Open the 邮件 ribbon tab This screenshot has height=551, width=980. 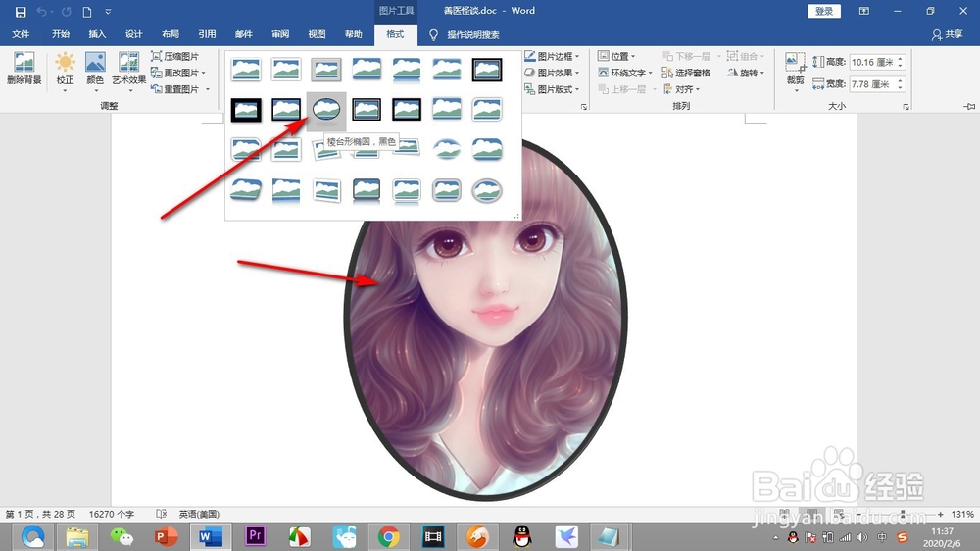(244, 34)
